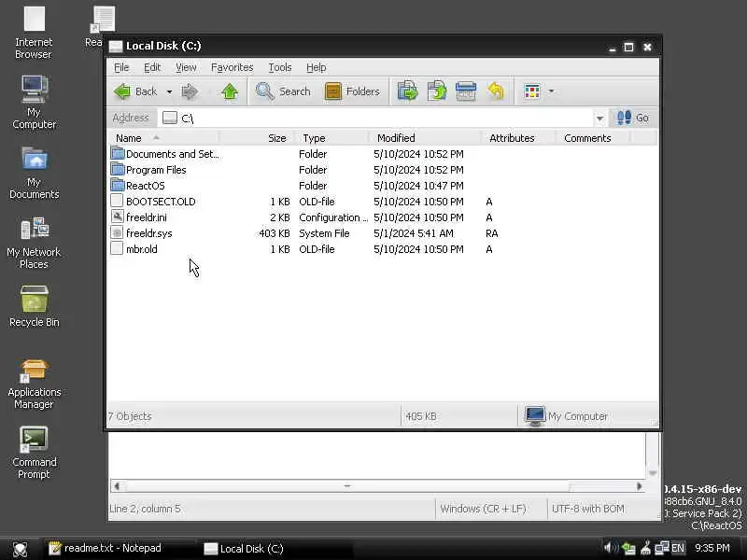747x560 pixels.
Task: Sort by the Size column header
Action: click(256, 138)
